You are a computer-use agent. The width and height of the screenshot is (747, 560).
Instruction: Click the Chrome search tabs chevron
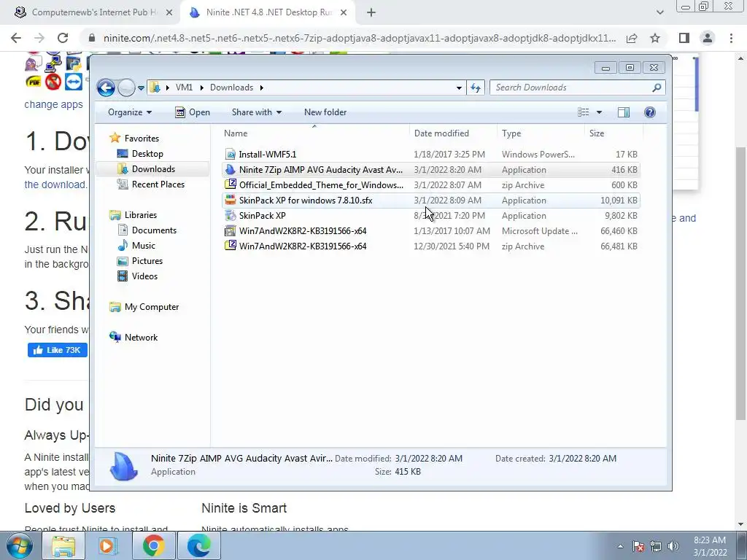(x=659, y=13)
